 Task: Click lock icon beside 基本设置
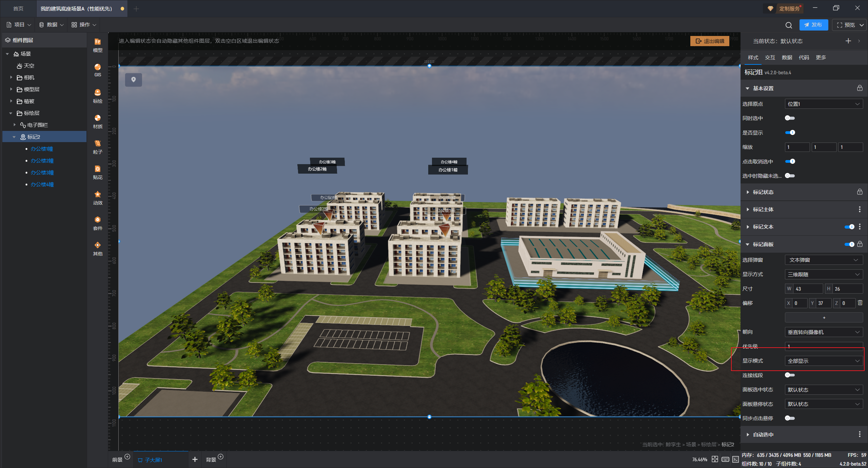click(860, 88)
